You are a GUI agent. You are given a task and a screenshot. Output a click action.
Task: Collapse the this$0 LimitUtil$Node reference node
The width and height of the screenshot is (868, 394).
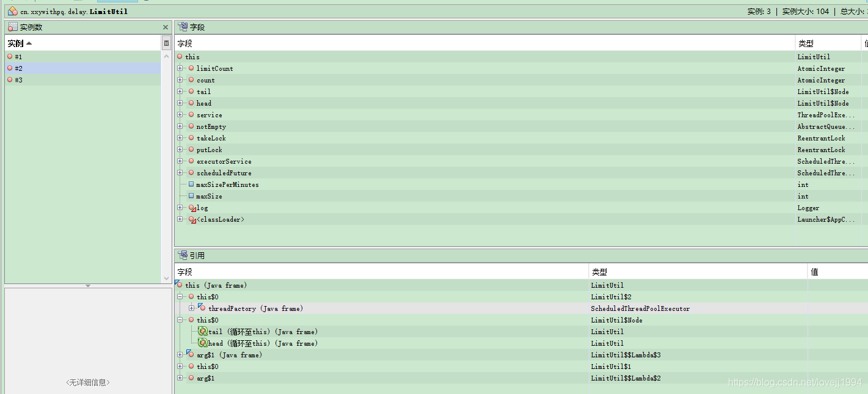point(180,320)
